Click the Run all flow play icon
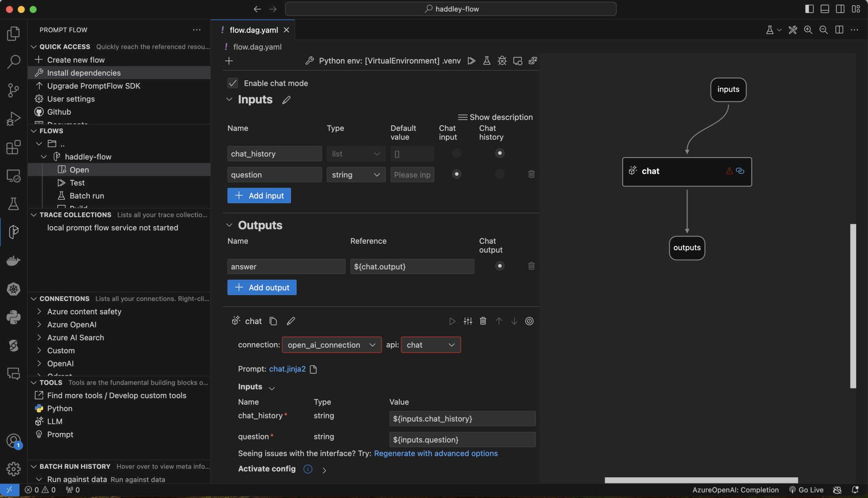The width and height of the screenshot is (868, 498). point(471,61)
